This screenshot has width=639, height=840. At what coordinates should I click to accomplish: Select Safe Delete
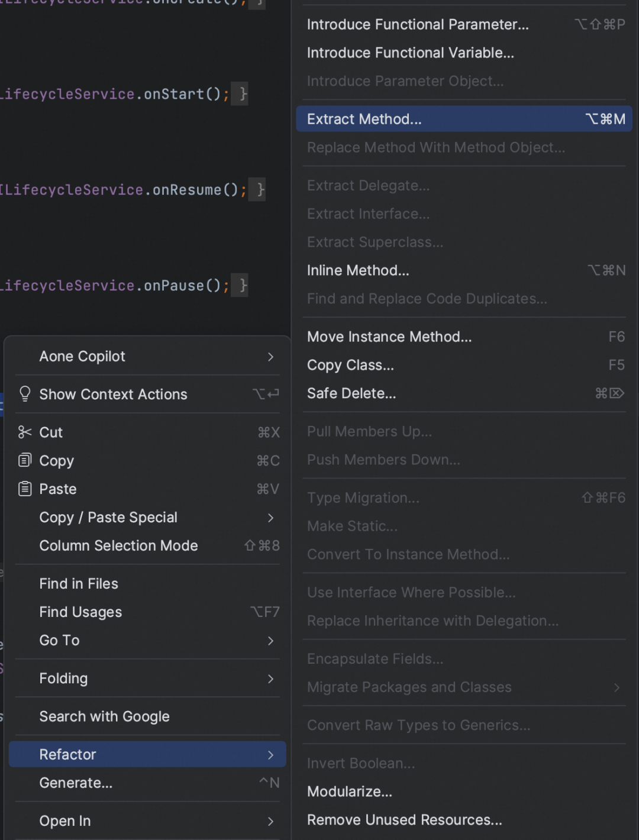click(464, 393)
